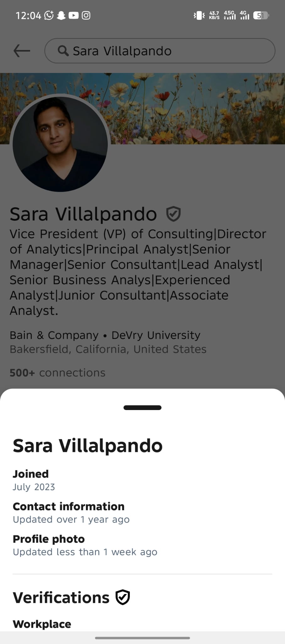Open the circular profile photo
This screenshot has width=285, height=644.
point(60,144)
